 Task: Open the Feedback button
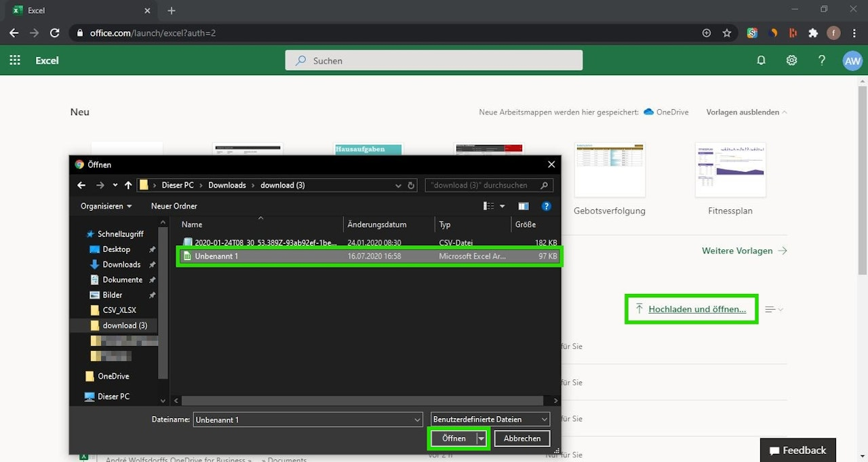[798, 450]
